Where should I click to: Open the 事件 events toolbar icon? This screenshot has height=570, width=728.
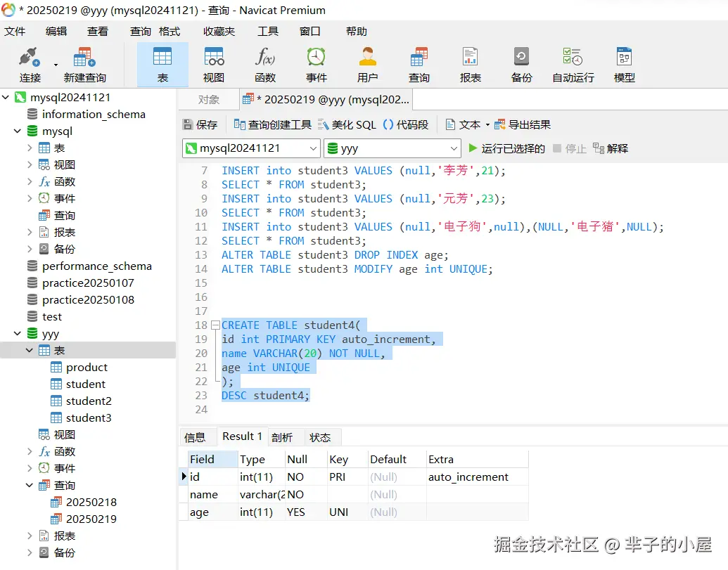[x=317, y=65]
